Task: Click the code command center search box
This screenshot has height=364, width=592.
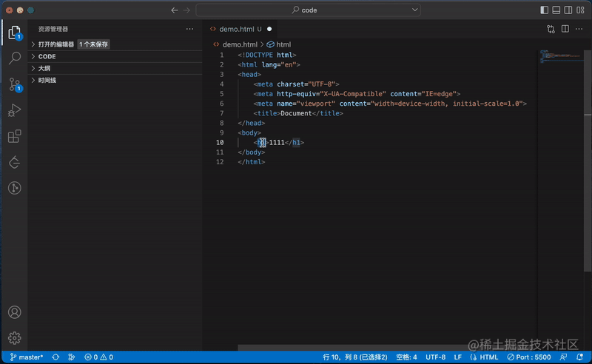Action: (x=308, y=10)
